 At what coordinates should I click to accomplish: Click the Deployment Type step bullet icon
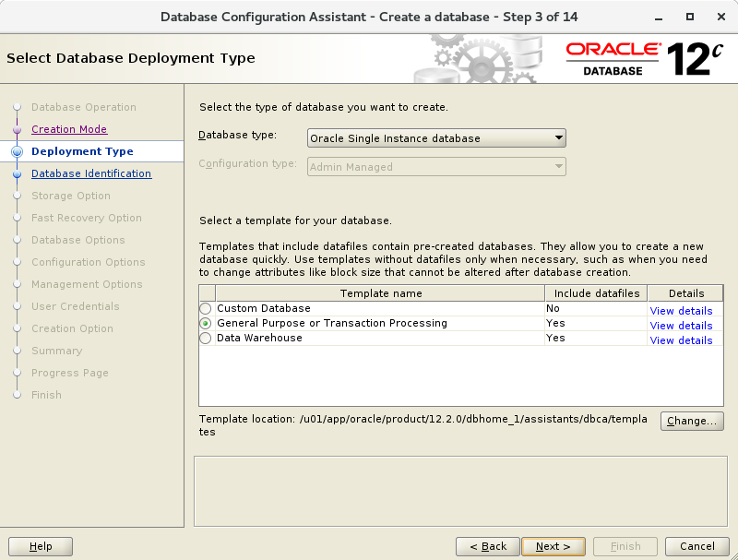pos(17,151)
